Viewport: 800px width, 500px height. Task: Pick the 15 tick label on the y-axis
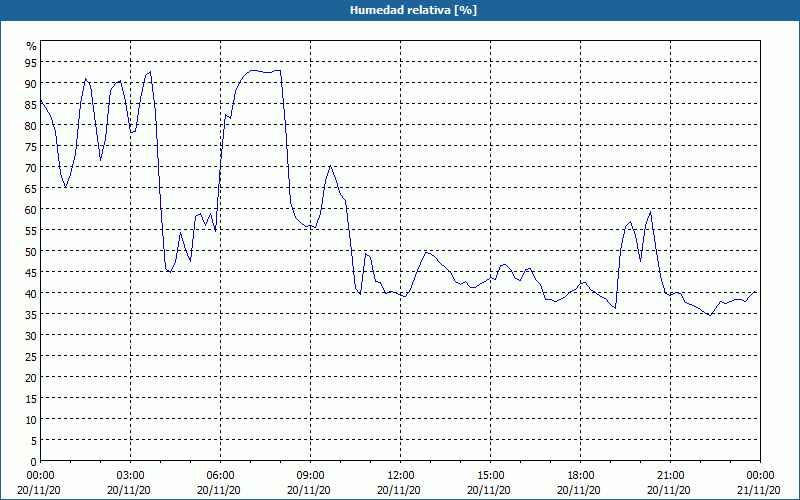[x=31, y=398]
